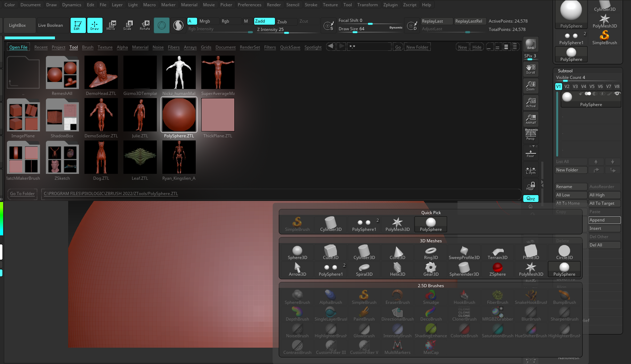This screenshot has height=364, width=631.
Task: Move subtool down with arrow
Action: tap(613, 162)
